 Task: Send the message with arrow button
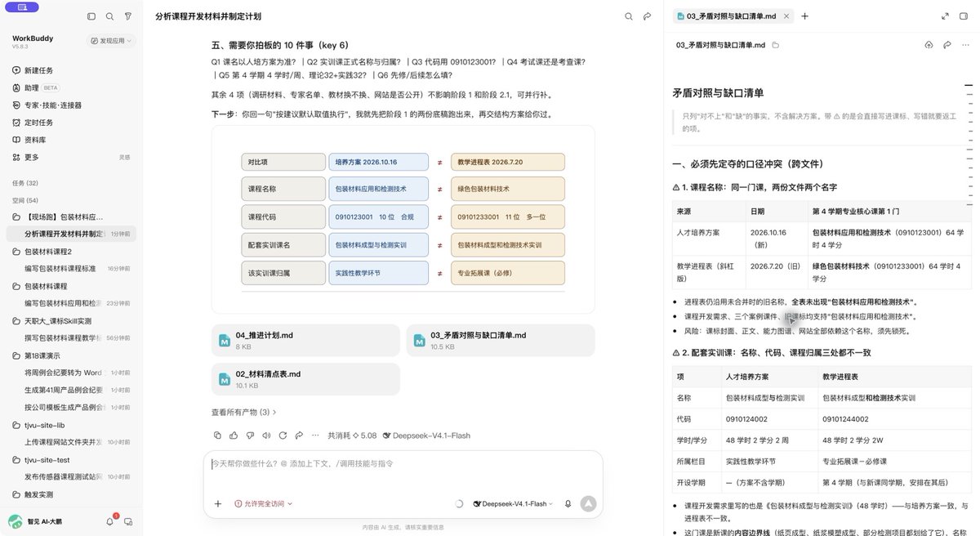[x=588, y=504]
